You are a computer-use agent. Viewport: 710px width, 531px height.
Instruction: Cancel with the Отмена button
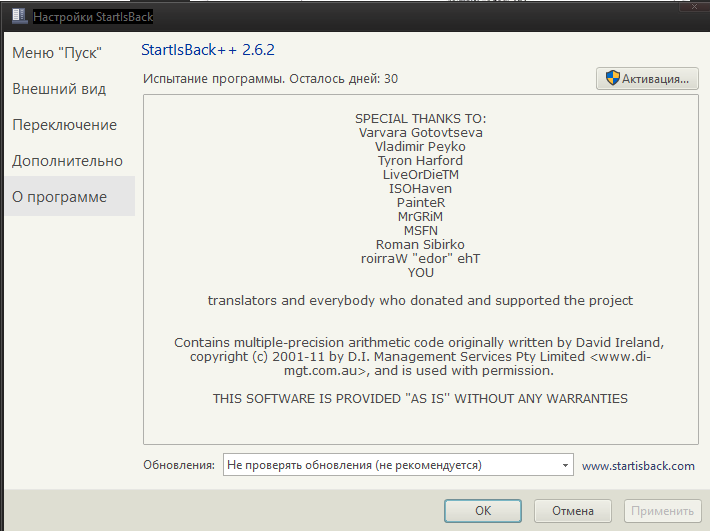point(572,511)
